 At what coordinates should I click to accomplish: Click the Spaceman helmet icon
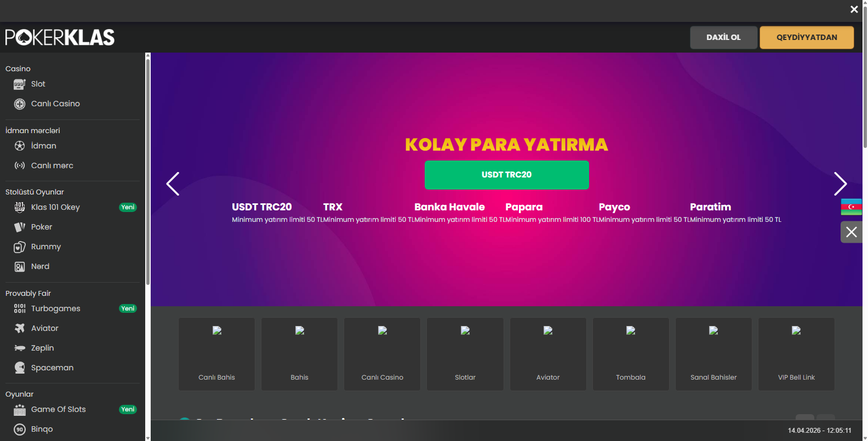tap(20, 368)
